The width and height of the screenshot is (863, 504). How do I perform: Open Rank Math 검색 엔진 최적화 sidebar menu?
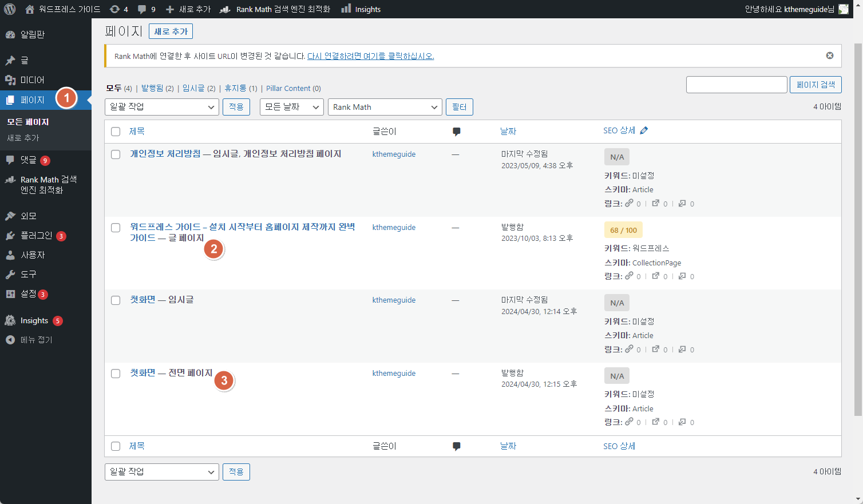pyautogui.click(x=46, y=185)
